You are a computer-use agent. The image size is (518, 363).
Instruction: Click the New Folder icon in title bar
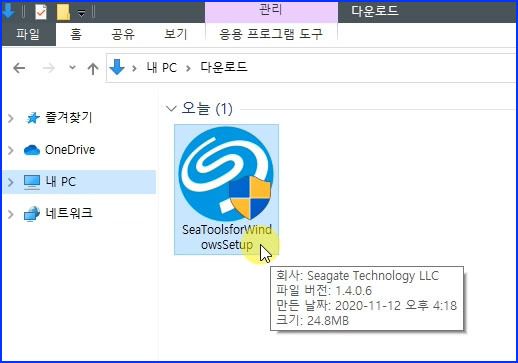(x=63, y=12)
